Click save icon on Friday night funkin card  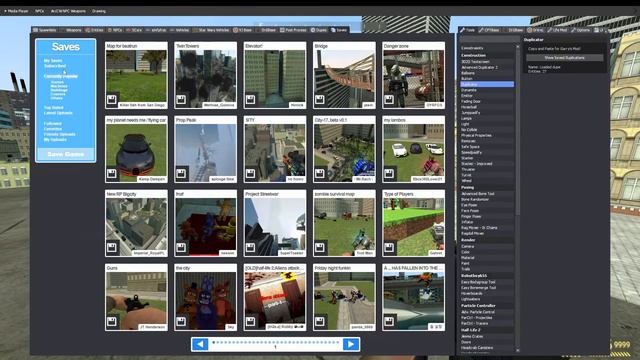pos(320,321)
